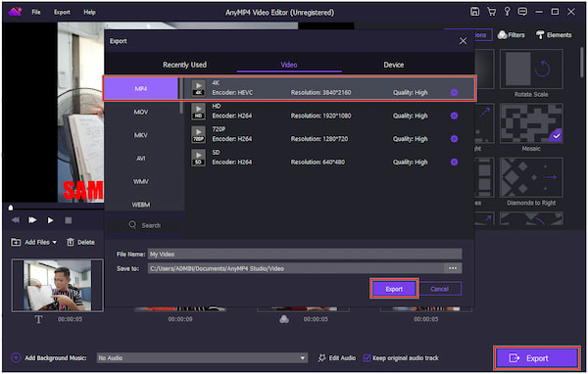Select MP4 format in the list
Screen dimensions: 588x374
[x=141, y=89]
